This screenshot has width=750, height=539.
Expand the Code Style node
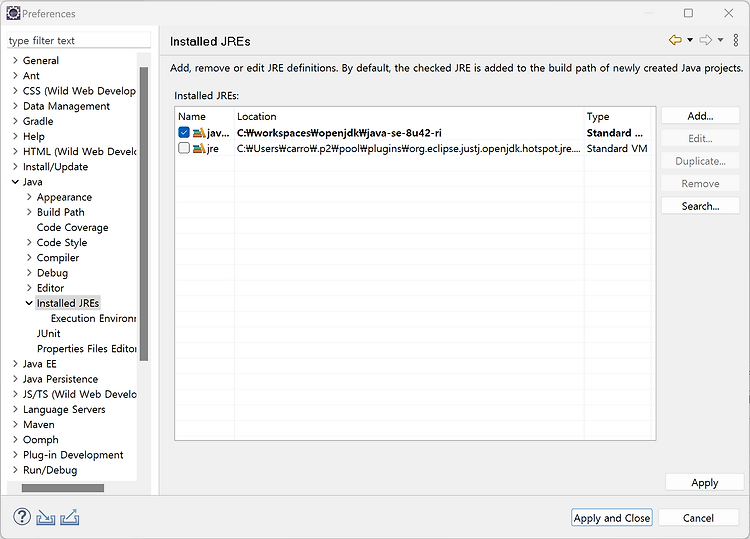point(29,242)
